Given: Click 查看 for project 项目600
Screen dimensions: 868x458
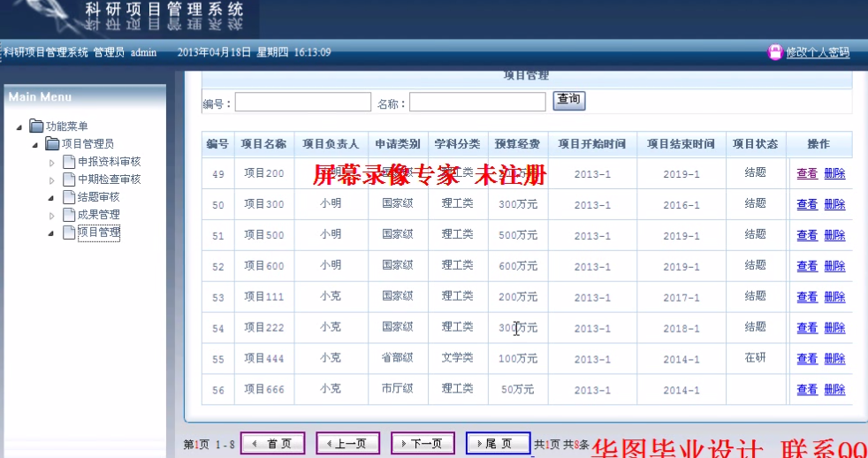Looking at the screenshot, I should (806, 266).
